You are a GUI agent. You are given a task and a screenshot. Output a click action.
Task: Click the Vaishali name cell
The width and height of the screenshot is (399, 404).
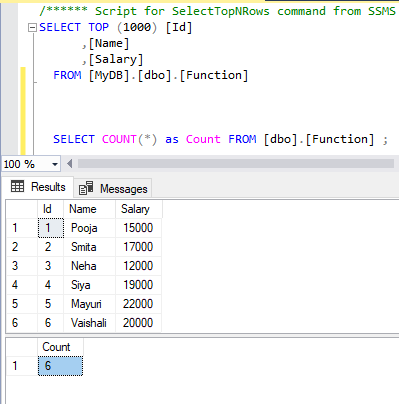89,323
